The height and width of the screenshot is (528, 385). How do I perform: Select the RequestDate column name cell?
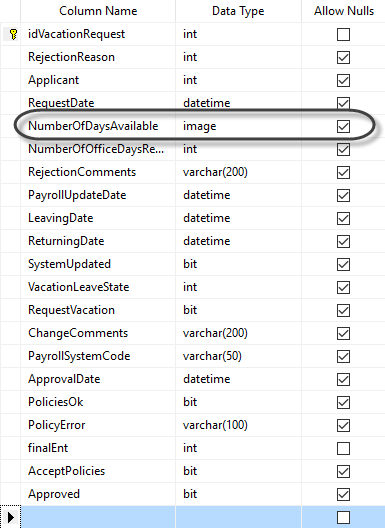[98, 103]
